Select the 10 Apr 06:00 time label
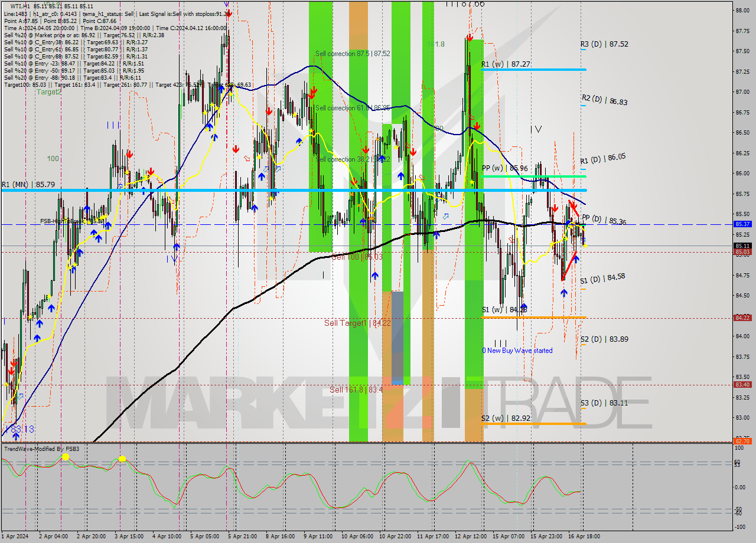 357,536
